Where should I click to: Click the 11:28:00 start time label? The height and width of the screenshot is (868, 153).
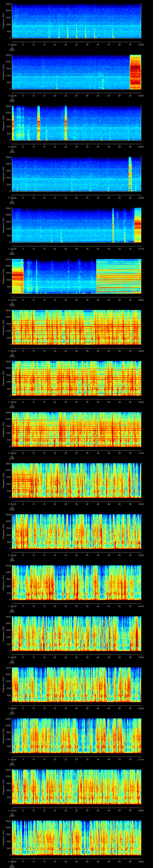12,351
